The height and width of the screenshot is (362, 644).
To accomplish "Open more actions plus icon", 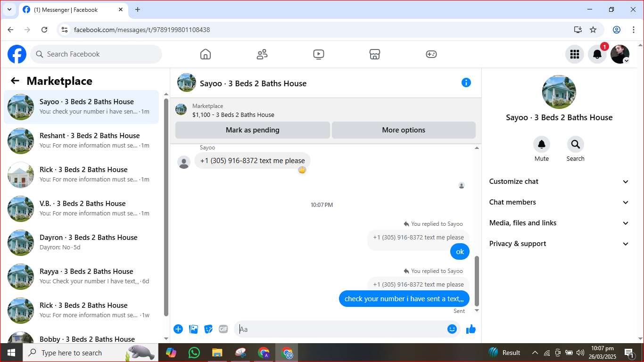I will click(178, 329).
